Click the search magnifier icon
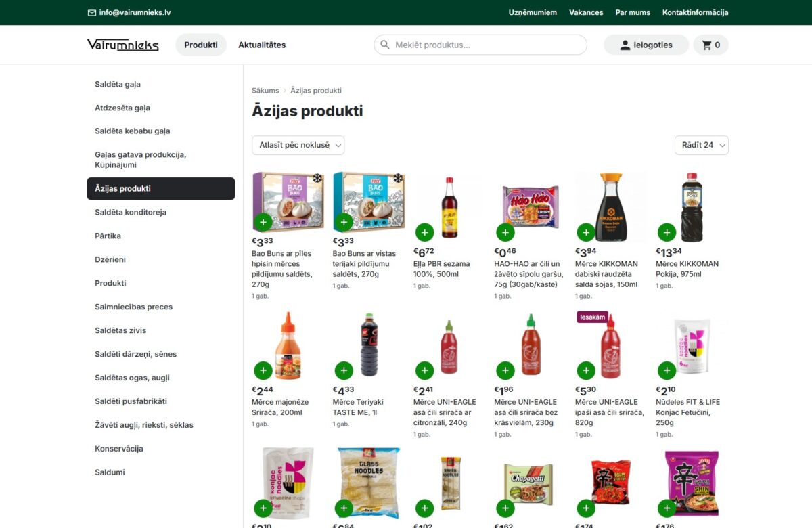The width and height of the screenshot is (812, 528). [x=385, y=44]
